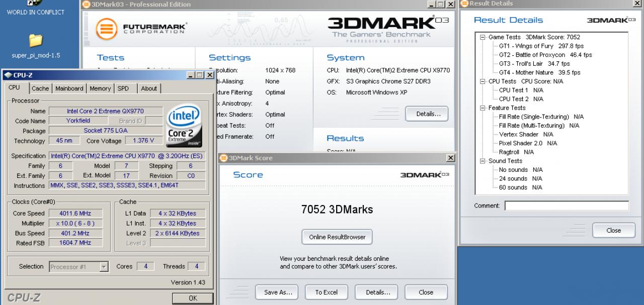
Task: Select the 24 sounds row
Action: [521, 178]
